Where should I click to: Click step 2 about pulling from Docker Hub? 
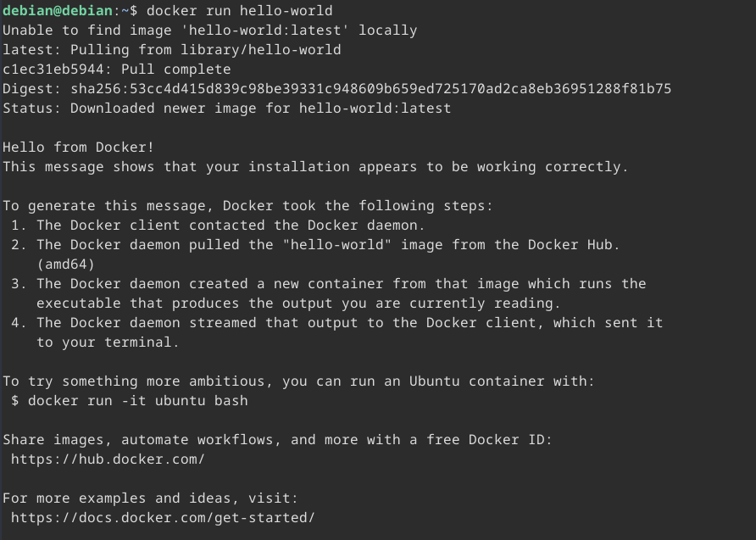click(328, 244)
